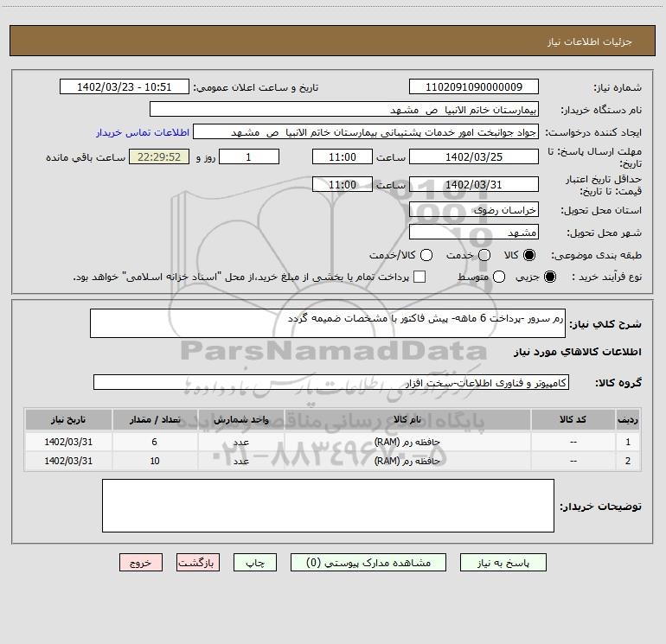The height and width of the screenshot is (644, 666).
Task: Click the delivery city field مشهد
Action: point(474,232)
